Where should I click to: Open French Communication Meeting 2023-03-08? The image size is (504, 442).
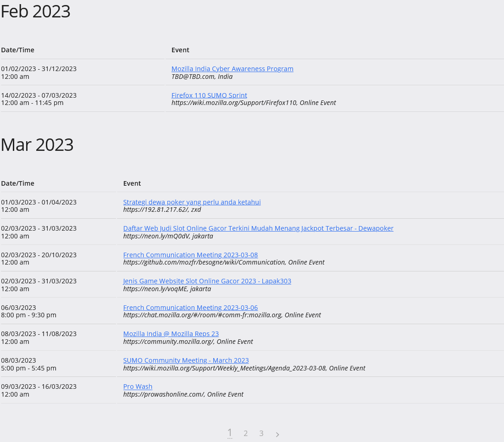point(190,255)
